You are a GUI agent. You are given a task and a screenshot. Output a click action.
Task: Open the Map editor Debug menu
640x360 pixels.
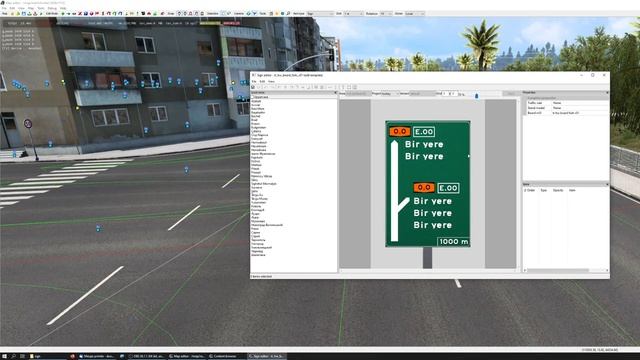tap(52, 8)
